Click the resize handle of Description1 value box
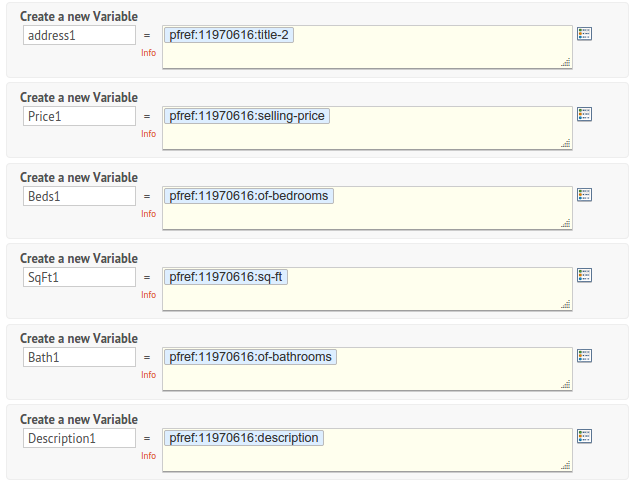The image size is (633, 482). [x=566, y=465]
